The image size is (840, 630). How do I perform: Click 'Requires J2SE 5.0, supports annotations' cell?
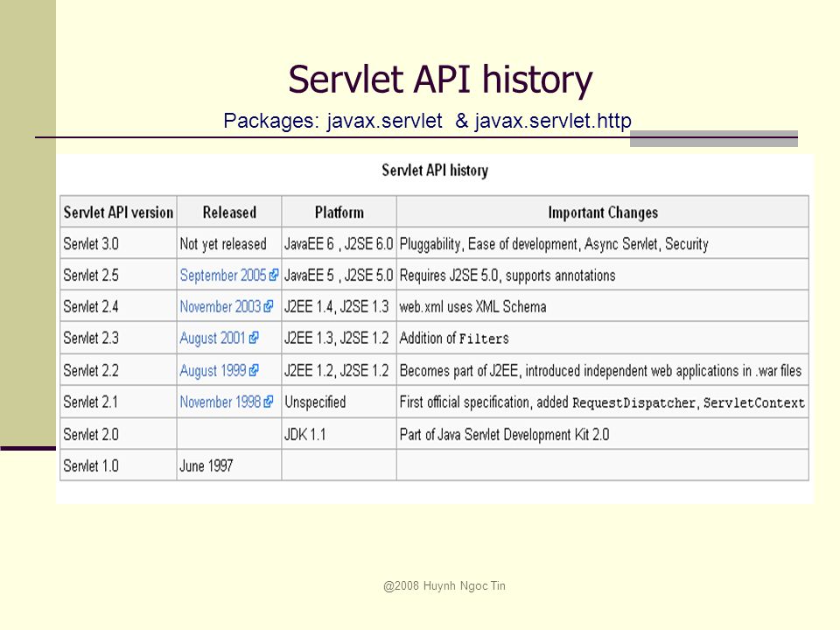603,276
